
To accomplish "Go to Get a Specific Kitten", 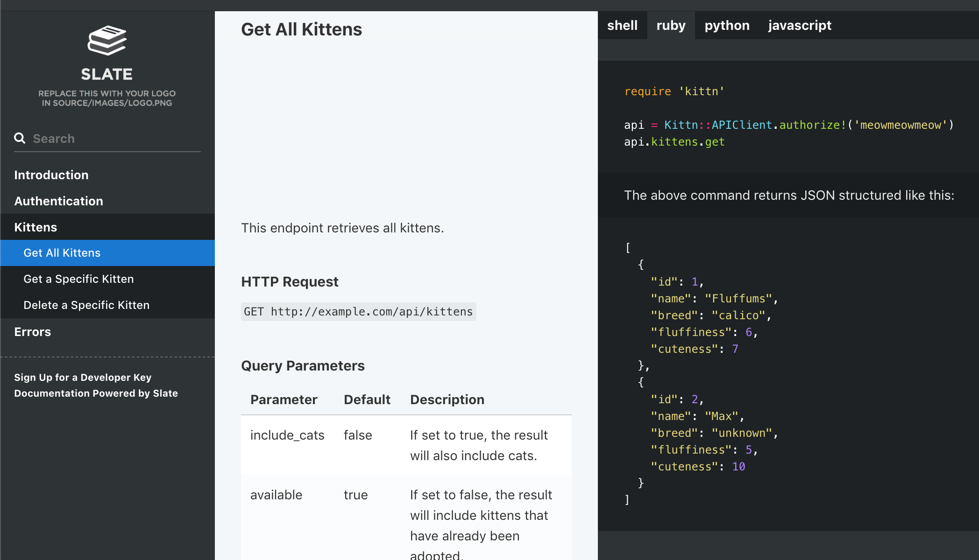I will 107,279.
